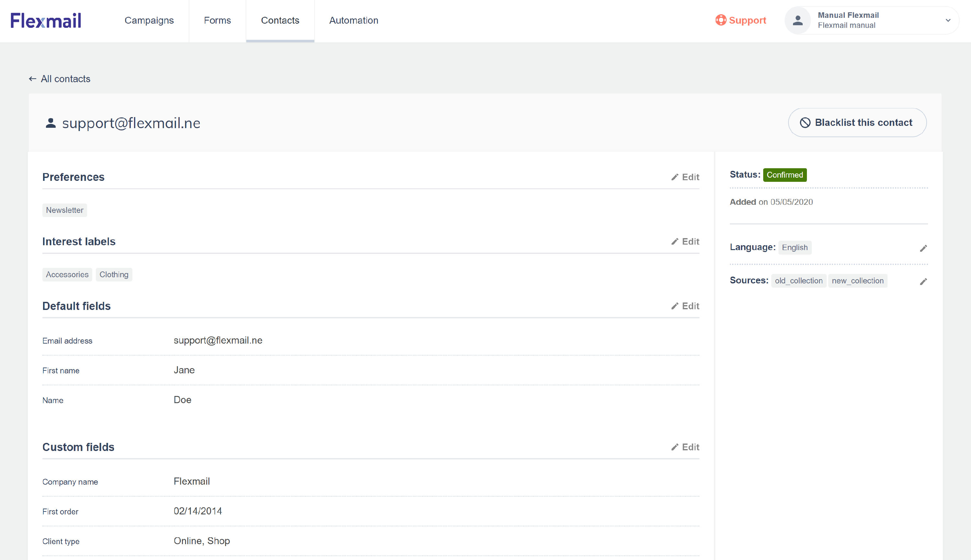
Task: Edit the Default fields section
Action: 685,306
